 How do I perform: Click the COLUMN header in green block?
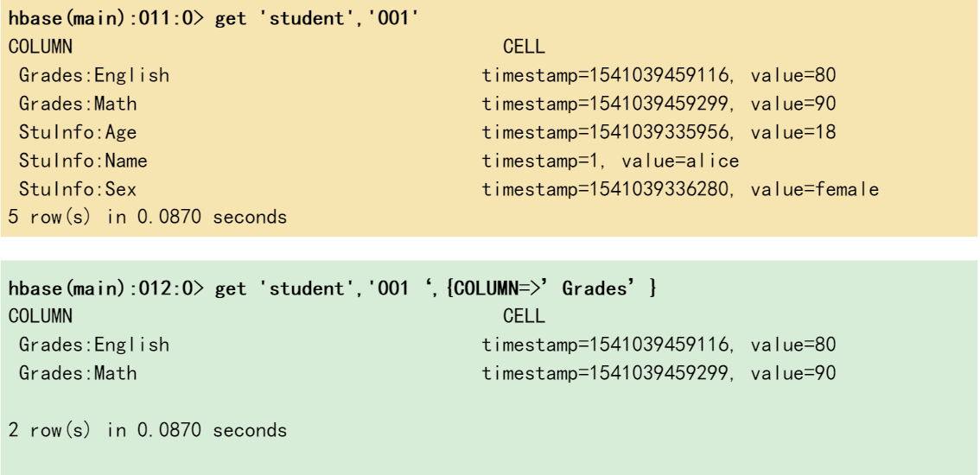tap(41, 316)
